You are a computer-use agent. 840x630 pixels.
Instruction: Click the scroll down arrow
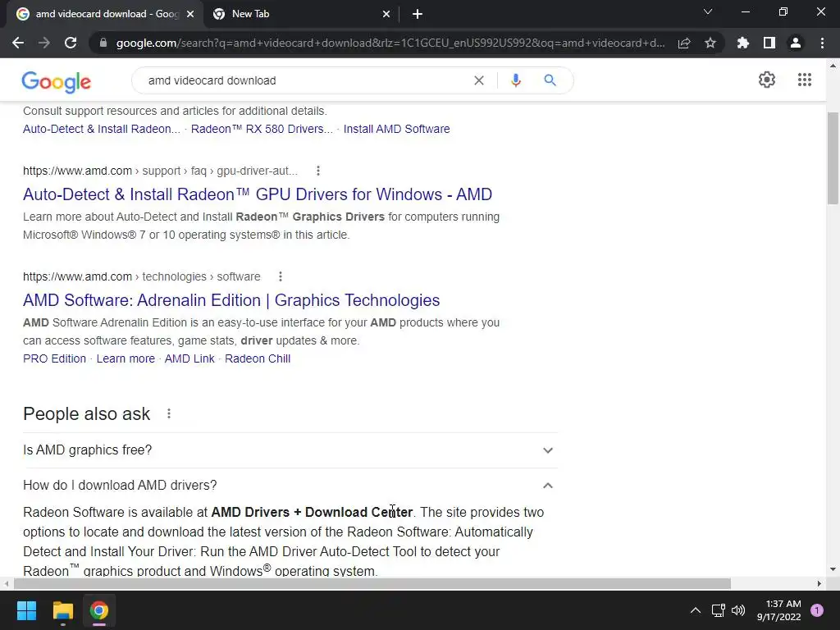pyautogui.click(x=833, y=569)
